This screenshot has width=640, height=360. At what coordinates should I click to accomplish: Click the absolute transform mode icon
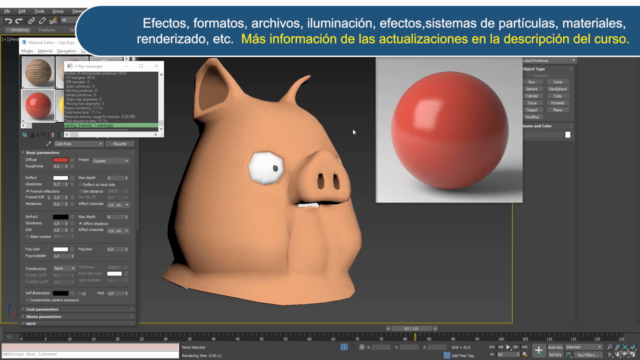tap(362, 347)
